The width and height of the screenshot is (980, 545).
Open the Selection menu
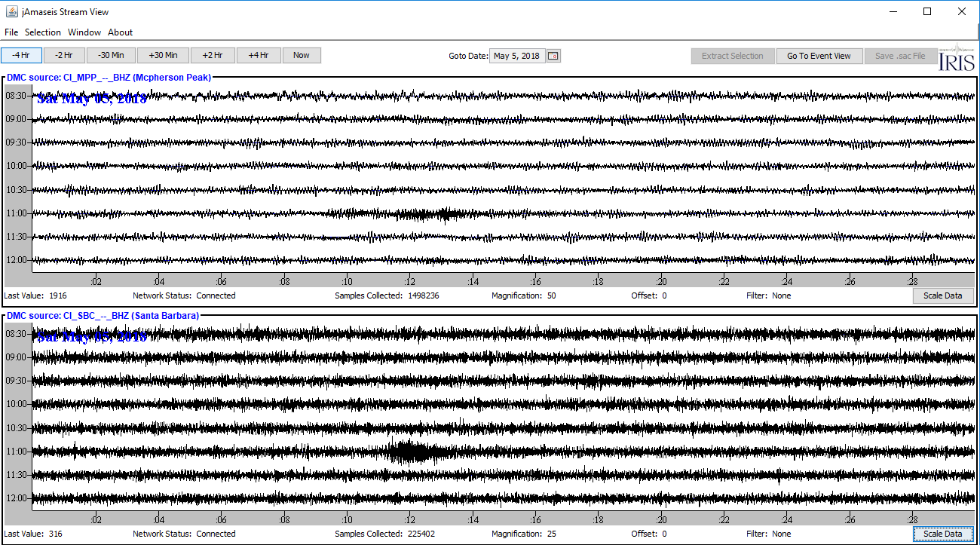[x=43, y=32]
